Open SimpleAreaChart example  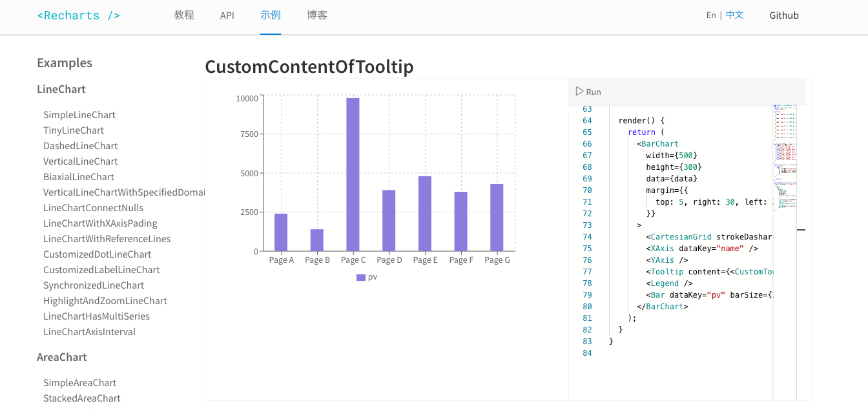[x=80, y=383]
